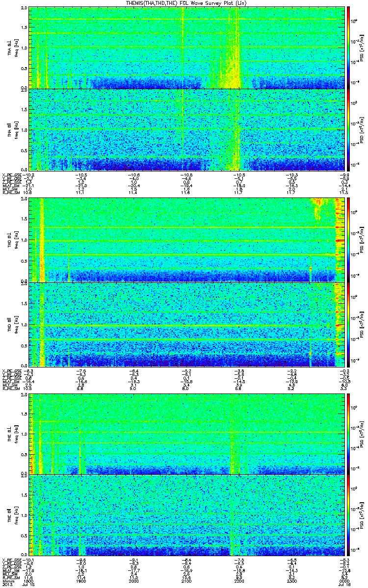This screenshot has width=368, height=588.
Task: Select the THD B⊥ spectrogram panel
Action: coord(185,240)
